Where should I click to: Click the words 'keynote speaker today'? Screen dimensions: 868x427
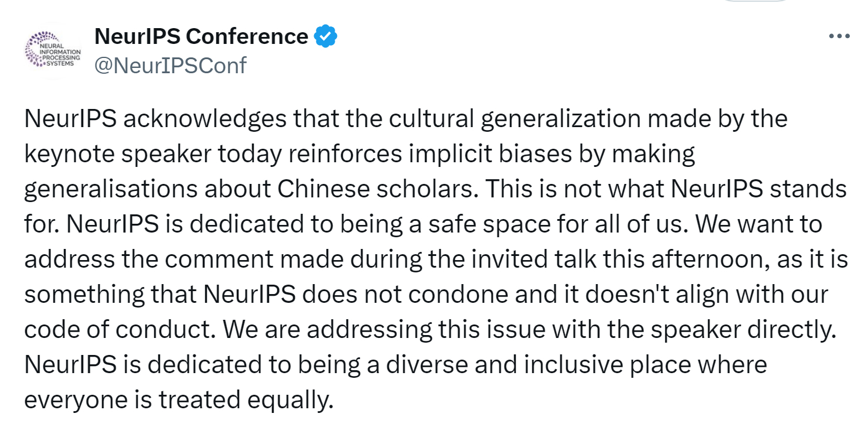click(149, 155)
